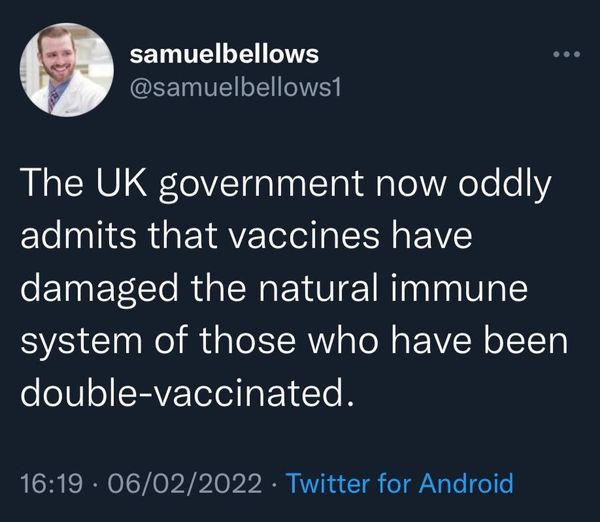This screenshot has height=522, width=600.
Task: Open the samuelbellows profile picture
Action: point(67,70)
